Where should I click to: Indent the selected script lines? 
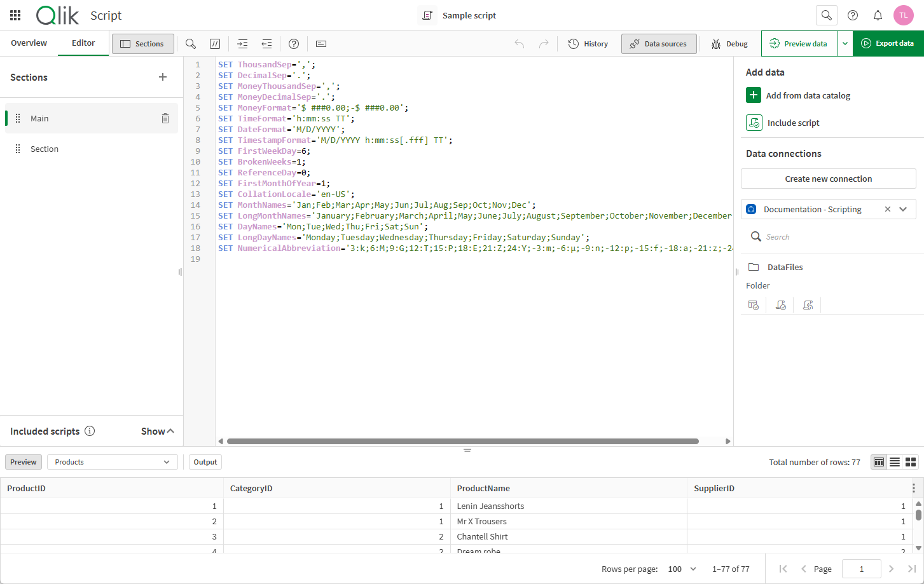tap(242, 43)
